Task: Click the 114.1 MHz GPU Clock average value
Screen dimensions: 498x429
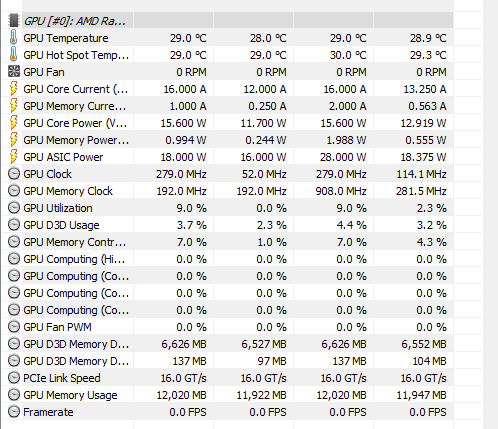Action: click(421, 174)
